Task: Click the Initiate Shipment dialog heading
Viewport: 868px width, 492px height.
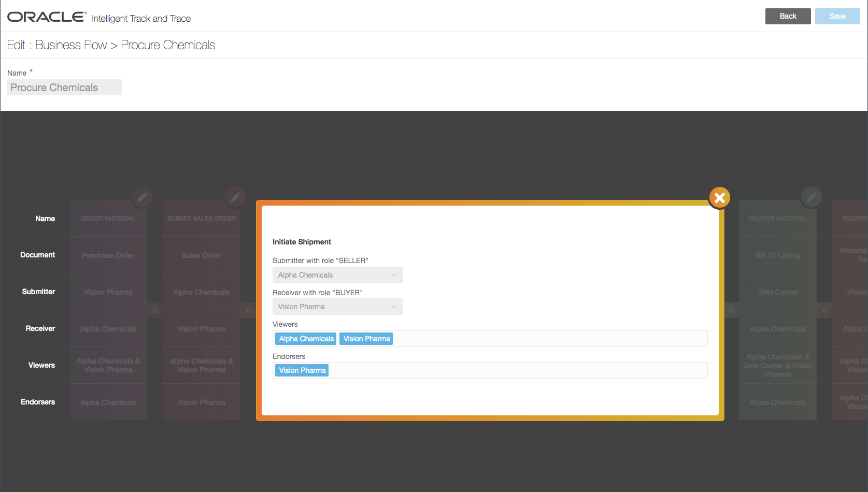Action: [x=302, y=242]
